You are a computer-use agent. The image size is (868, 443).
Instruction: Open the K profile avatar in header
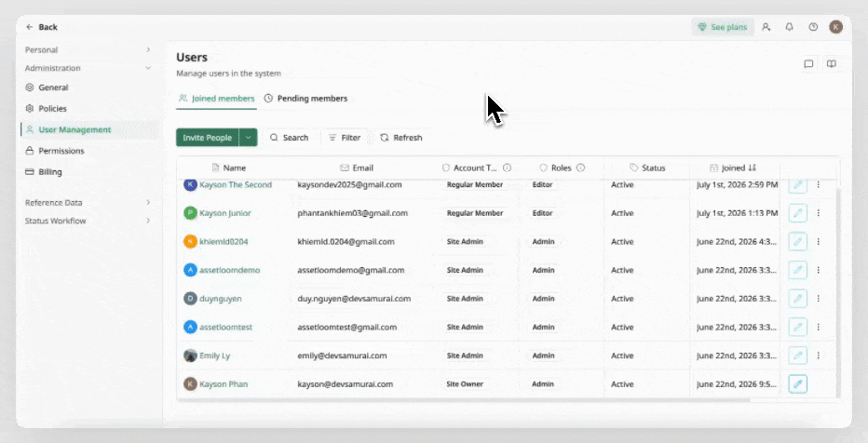tap(836, 27)
